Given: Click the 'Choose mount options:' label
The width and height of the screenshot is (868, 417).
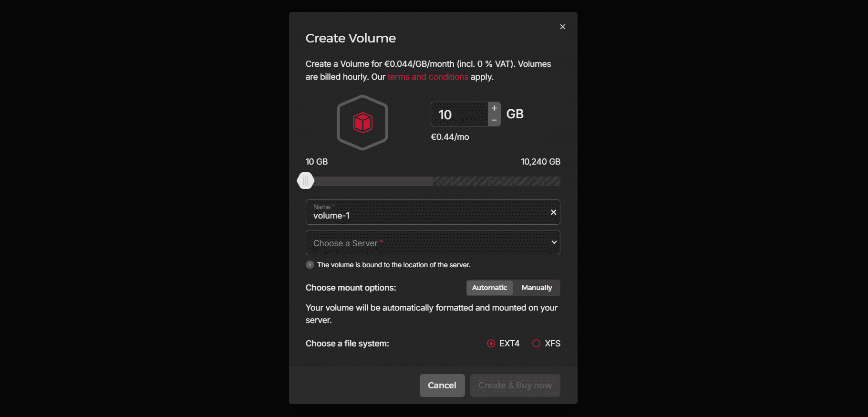Looking at the screenshot, I should (x=351, y=288).
